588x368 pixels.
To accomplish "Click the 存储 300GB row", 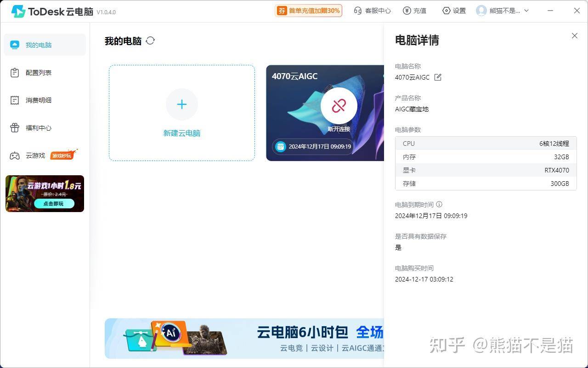I will [486, 184].
